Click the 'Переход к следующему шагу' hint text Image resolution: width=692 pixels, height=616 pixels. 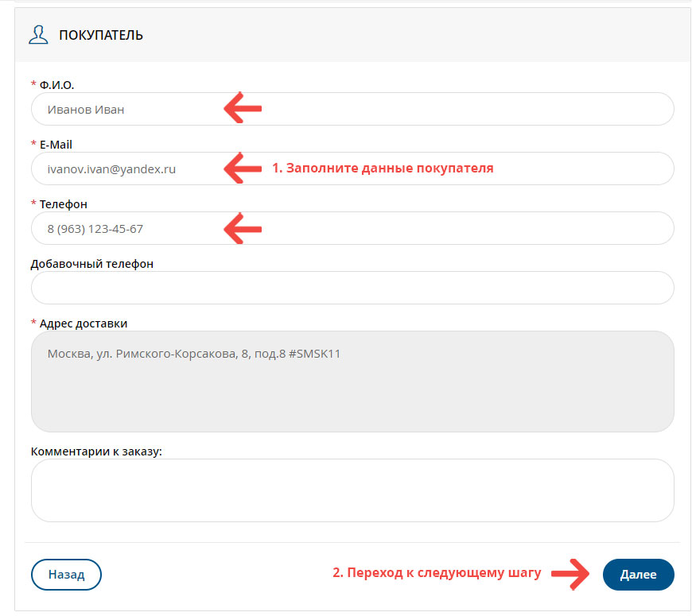[436, 573]
